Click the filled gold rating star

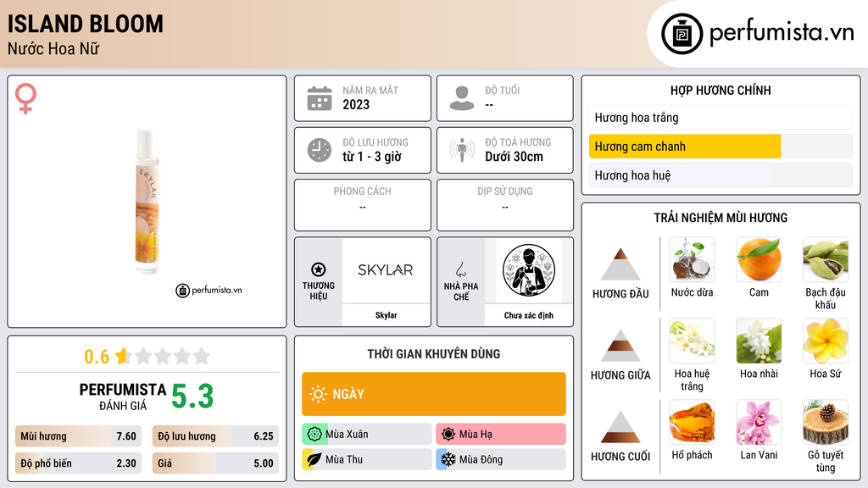point(124,356)
